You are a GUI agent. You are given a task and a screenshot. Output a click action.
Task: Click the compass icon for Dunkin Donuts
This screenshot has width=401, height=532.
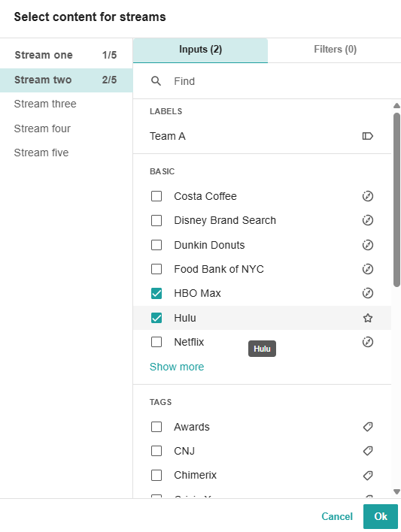click(x=367, y=245)
